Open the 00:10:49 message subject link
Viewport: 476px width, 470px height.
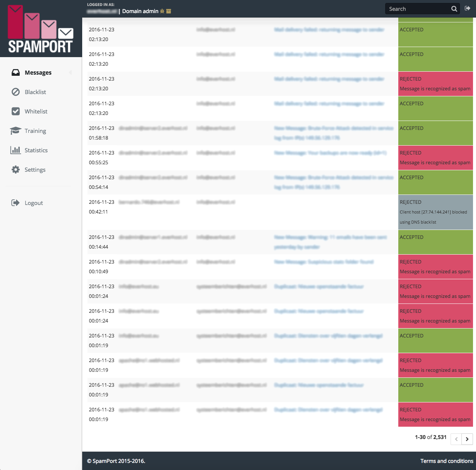324,262
